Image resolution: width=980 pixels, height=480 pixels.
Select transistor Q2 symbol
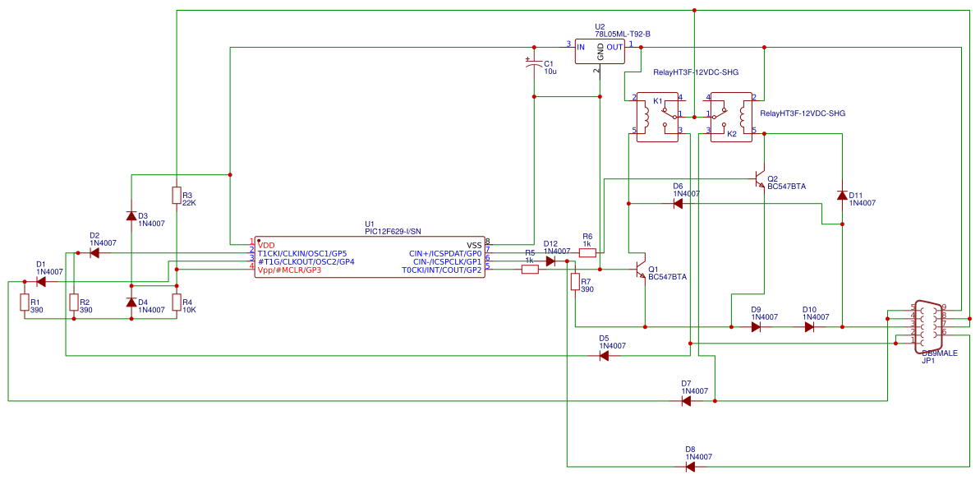pyautogui.click(x=760, y=179)
